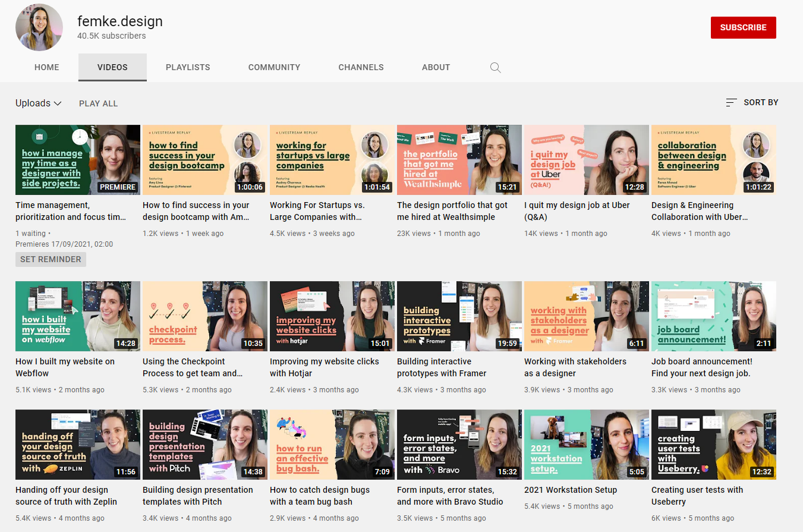Click PLAY ALL to start the uploads playlist
The width and height of the screenshot is (803, 532).
coord(98,103)
